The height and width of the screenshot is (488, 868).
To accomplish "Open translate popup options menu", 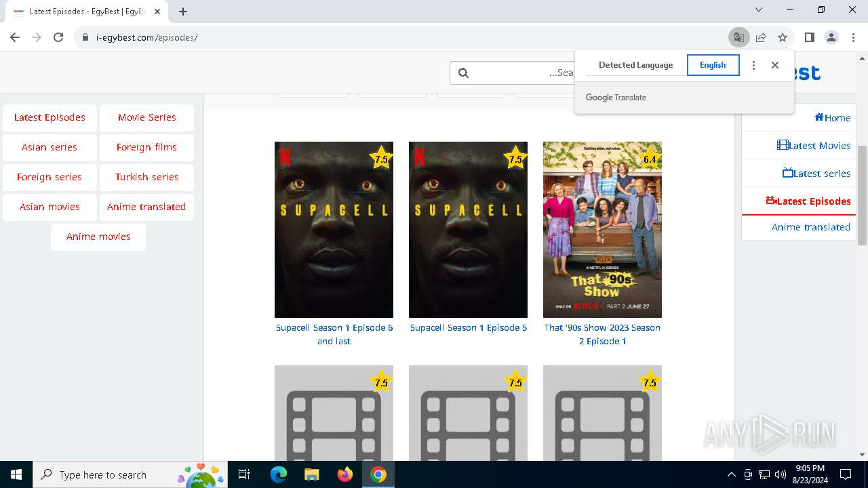I will (753, 65).
